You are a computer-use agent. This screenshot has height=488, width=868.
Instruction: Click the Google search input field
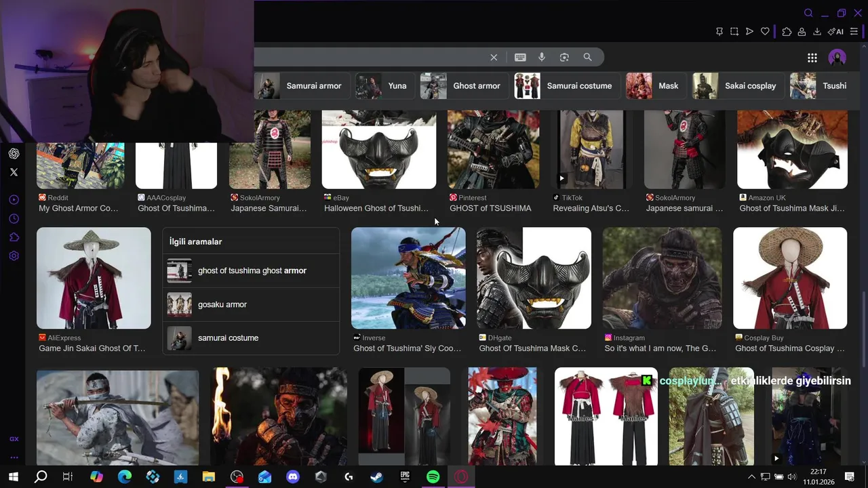click(x=370, y=58)
